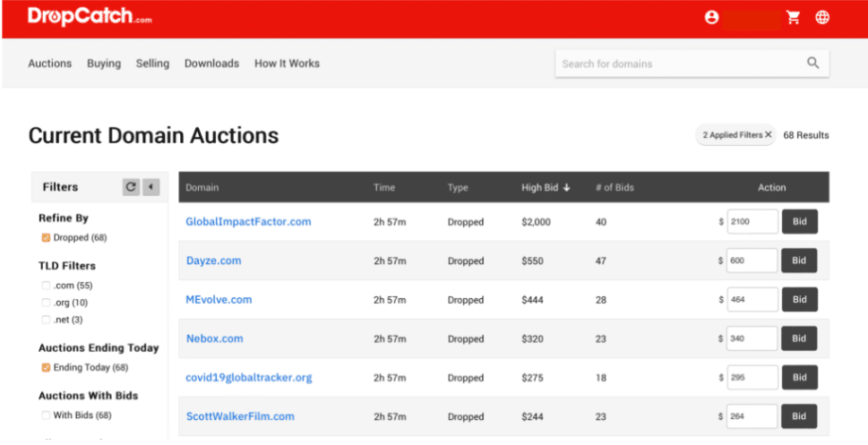This screenshot has height=445, width=868.
Task: Click the 264 bid amount field
Action: pyautogui.click(x=752, y=416)
